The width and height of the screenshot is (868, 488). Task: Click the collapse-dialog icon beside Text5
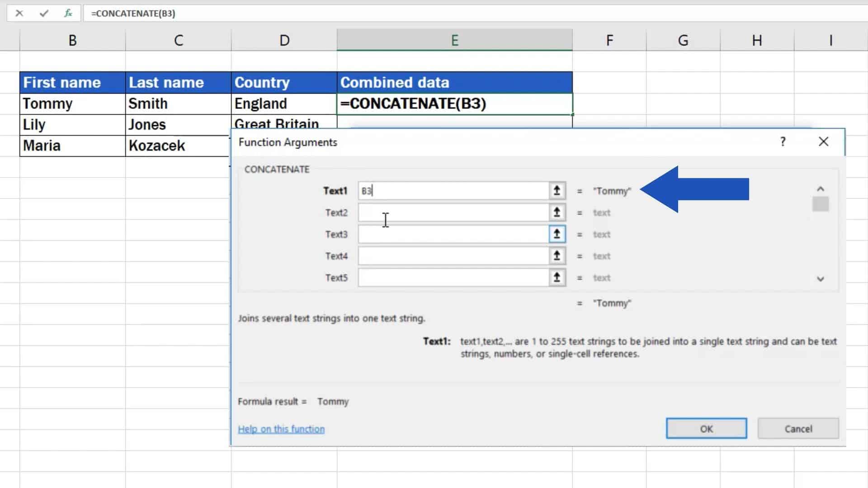click(557, 277)
